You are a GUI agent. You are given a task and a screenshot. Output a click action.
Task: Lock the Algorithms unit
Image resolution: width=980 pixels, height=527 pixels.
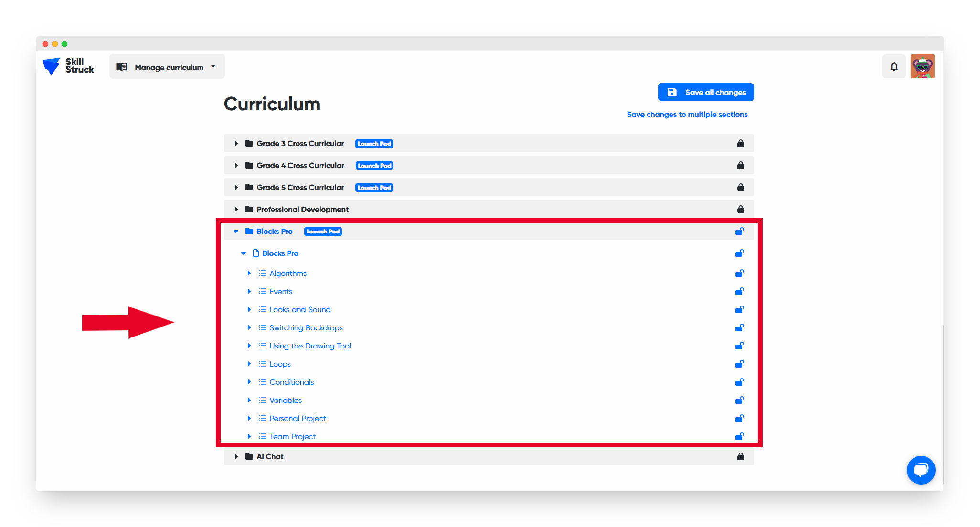click(x=739, y=274)
